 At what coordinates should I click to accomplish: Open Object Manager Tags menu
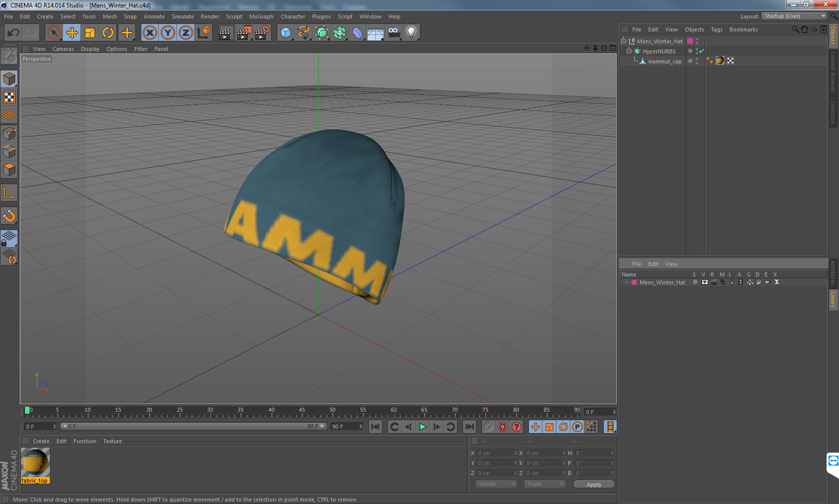[717, 29]
